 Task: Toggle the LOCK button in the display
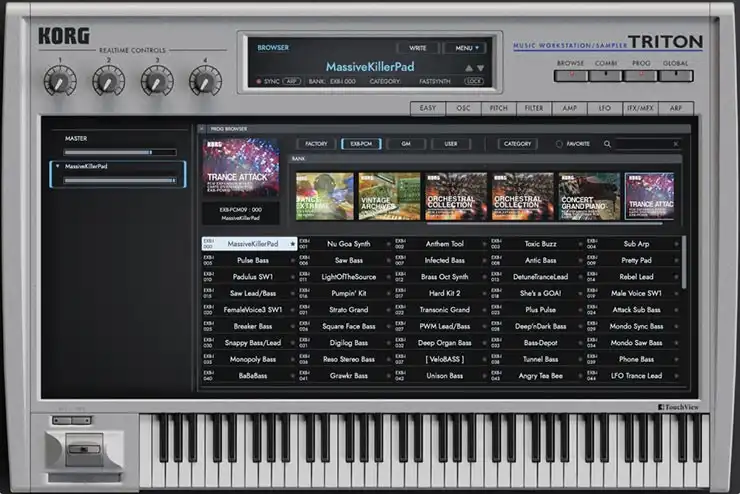pos(474,82)
